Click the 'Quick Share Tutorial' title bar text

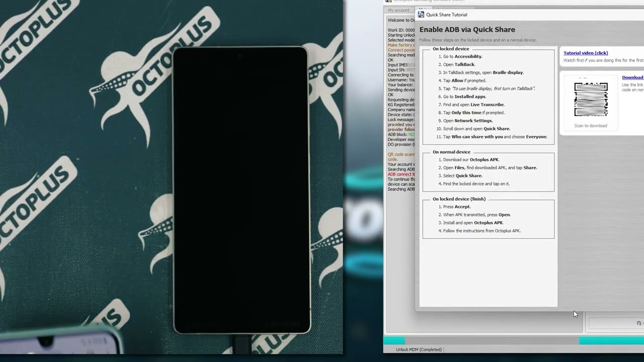pos(446,15)
